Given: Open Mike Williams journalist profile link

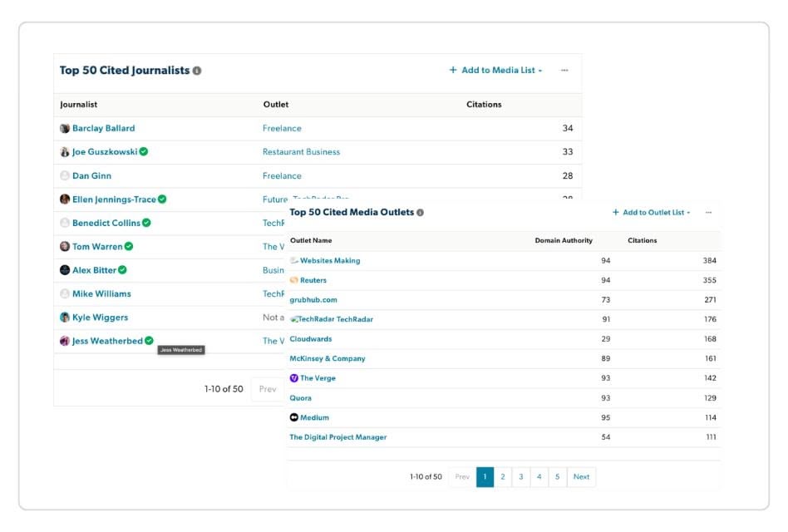Looking at the screenshot, I should click(101, 294).
